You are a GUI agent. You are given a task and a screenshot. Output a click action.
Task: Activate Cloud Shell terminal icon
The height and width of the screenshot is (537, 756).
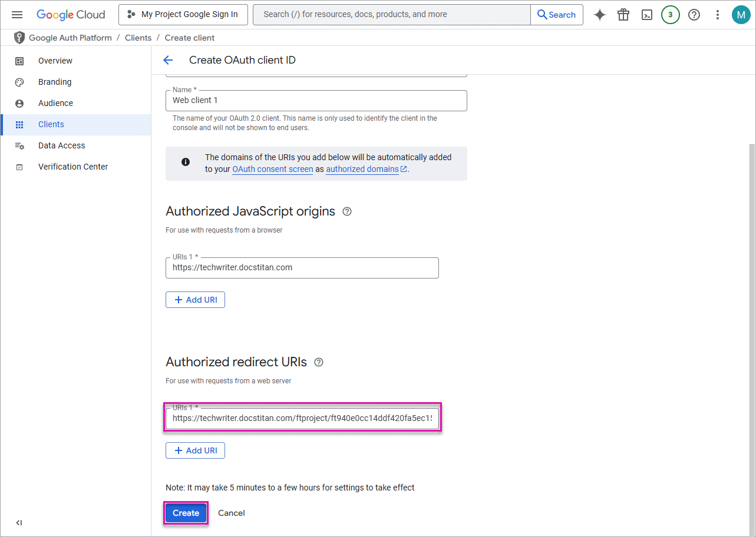tap(647, 15)
